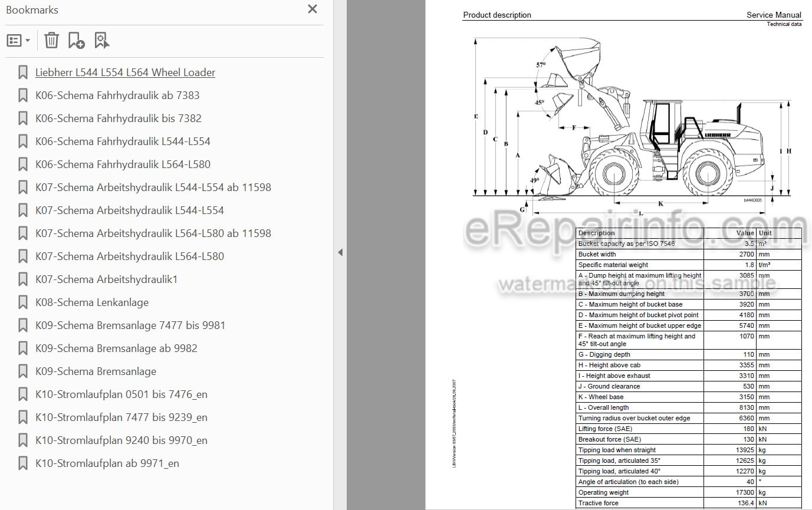
Task: Click bookmark icon beside Arbeitshydraulik L564-L580 ab 11598
Action: pyautogui.click(x=23, y=233)
